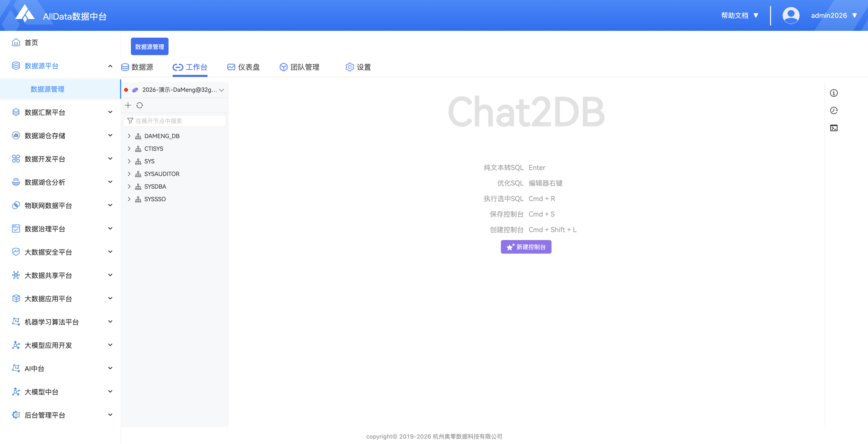Click the DaMeng database logo icon
Screen dimensions: 868x444
(135, 90)
